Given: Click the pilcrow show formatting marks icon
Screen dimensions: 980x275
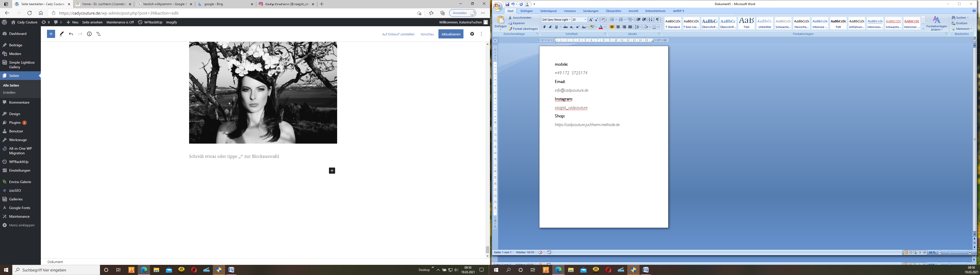Looking at the screenshot, I should [x=657, y=20].
